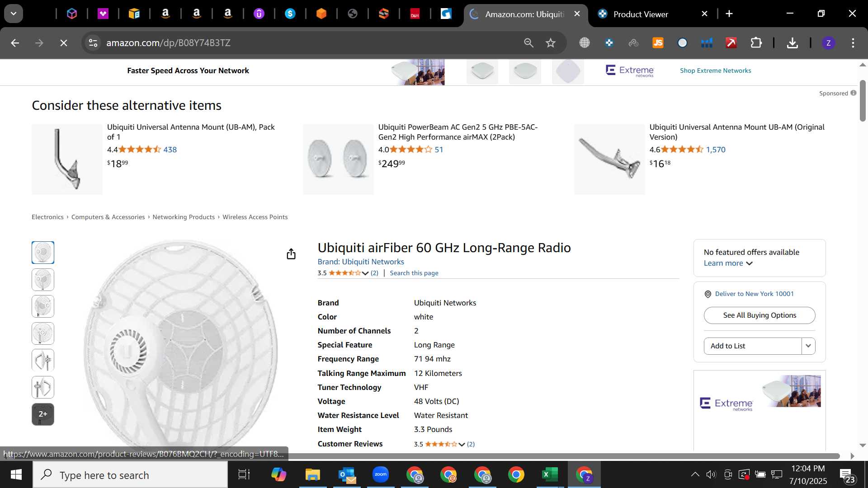Open the Chrome profile Z avatar
Image resolution: width=868 pixels, height=488 pixels.
(x=828, y=43)
